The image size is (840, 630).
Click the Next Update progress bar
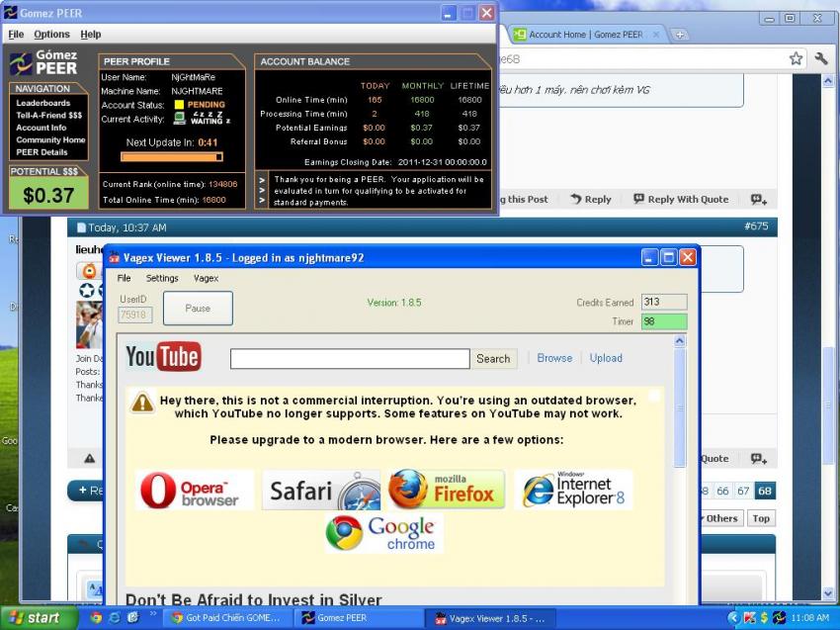(171, 156)
